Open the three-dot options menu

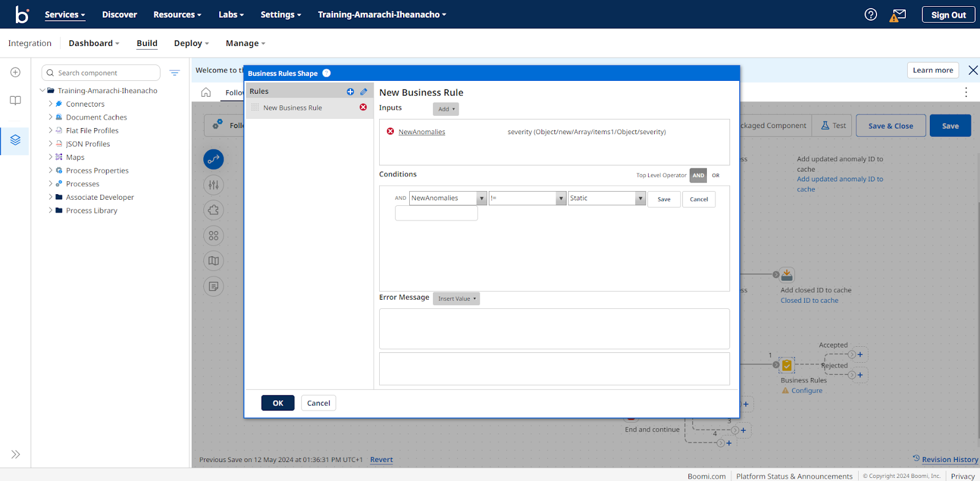pos(966,93)
